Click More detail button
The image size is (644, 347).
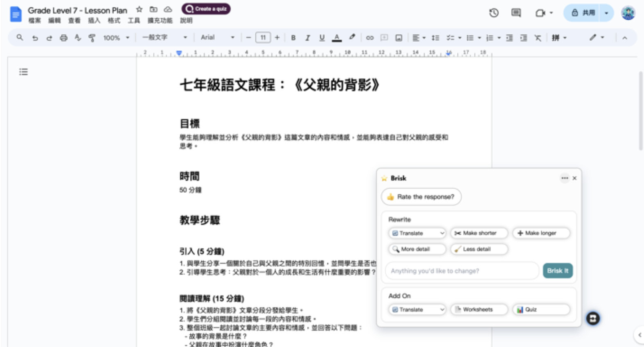point(417,249)
